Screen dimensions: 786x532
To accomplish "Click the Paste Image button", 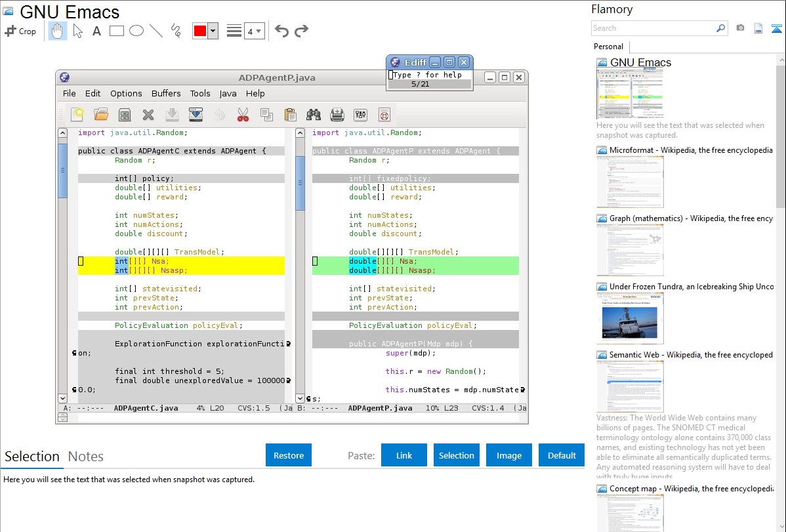I will [509, 455].
